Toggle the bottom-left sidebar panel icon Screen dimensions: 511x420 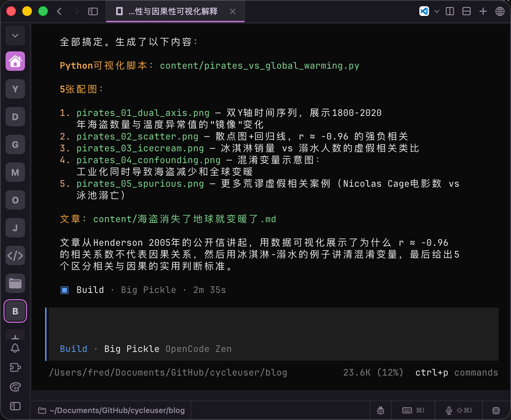[x=15, y=406]
